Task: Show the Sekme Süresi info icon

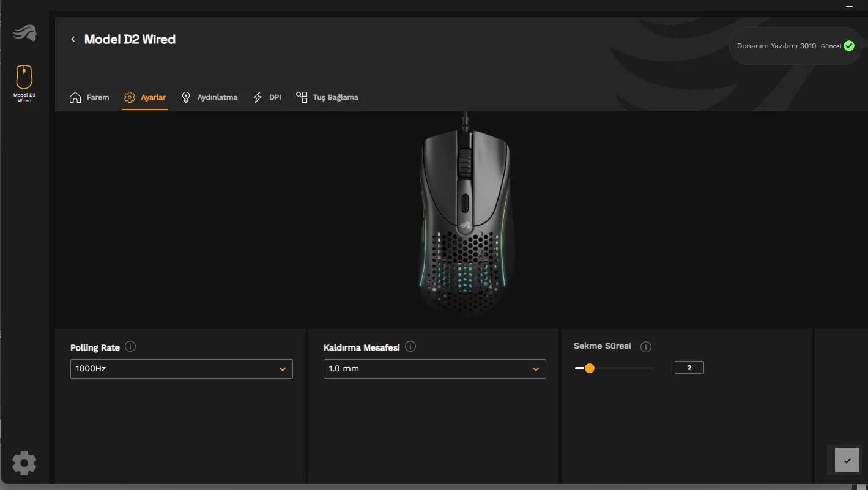Action: click(x=645, y=347)
